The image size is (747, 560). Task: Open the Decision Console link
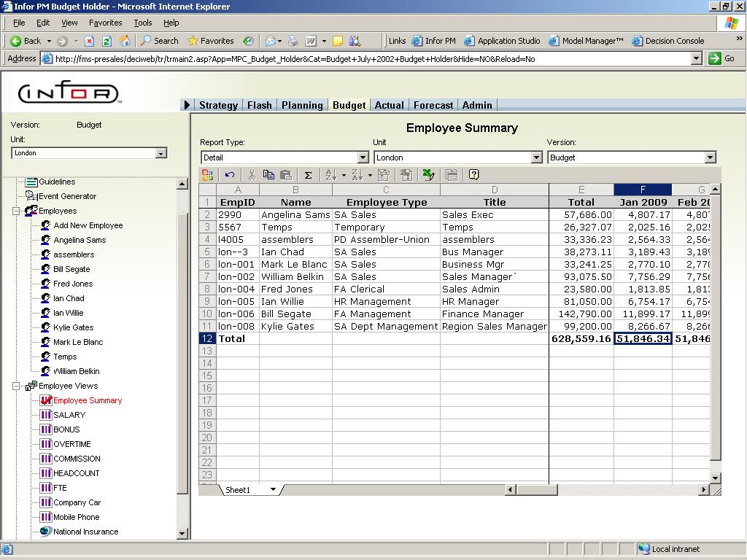click(668, 41)
